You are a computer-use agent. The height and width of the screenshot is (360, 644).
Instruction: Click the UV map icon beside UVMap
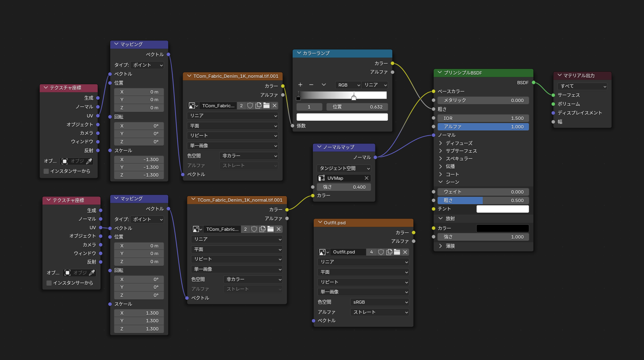322,178
